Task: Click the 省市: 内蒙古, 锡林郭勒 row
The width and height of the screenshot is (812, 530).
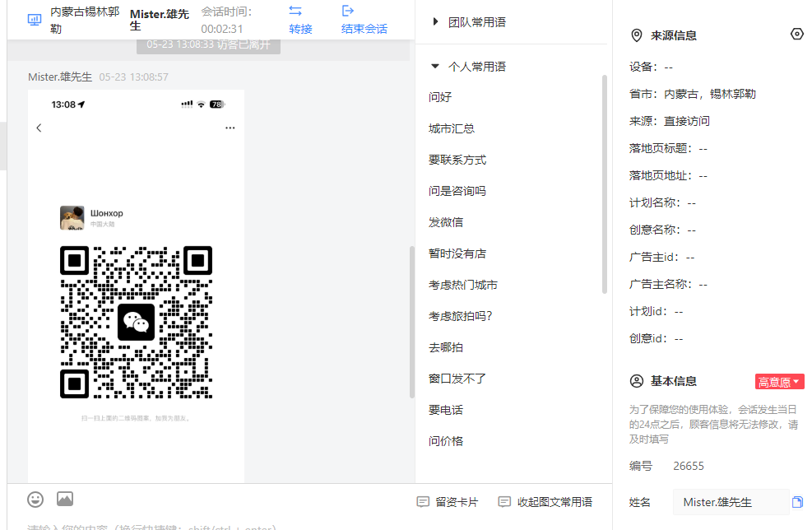Action: point(693,94)
